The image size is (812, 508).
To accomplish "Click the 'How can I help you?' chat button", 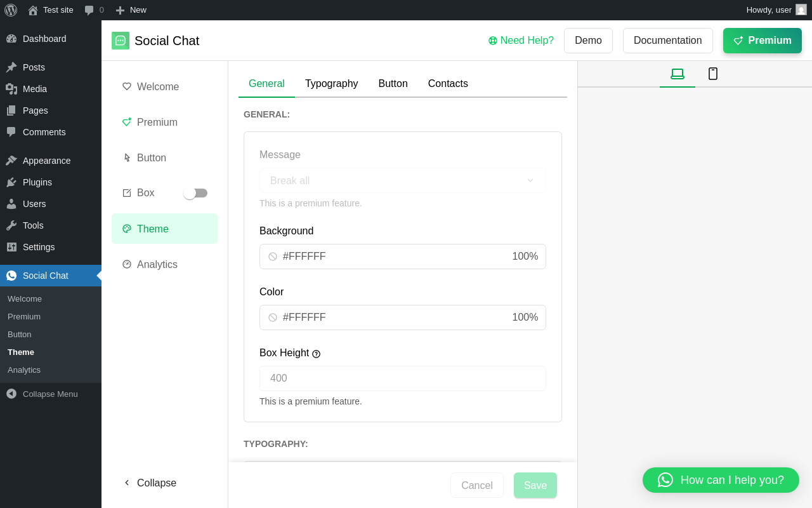I will 721,480.
